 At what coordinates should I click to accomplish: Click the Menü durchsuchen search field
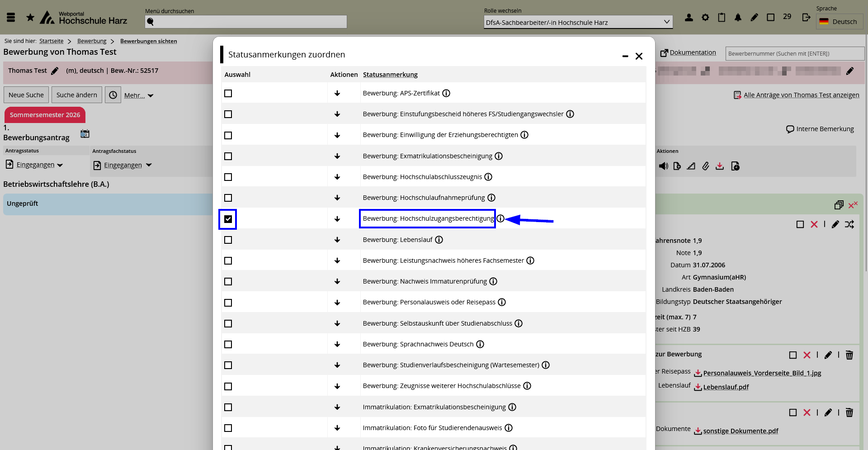[246, 22]
